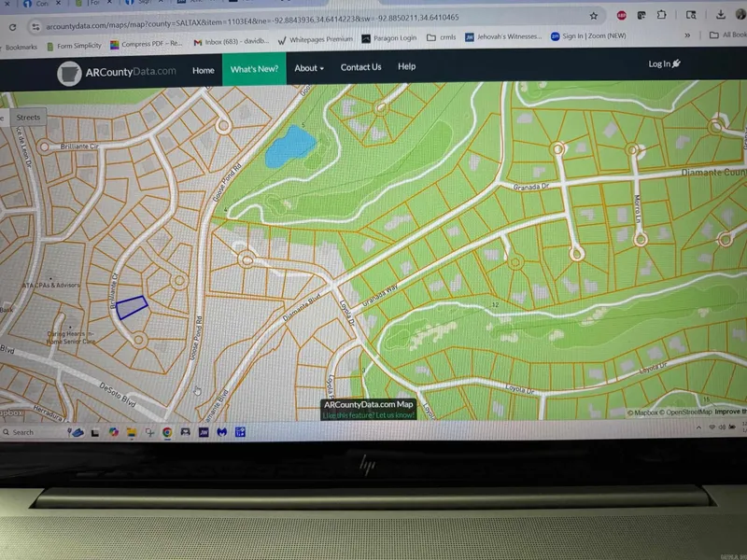747x560 pixels.
Task: Click the ARCountyData.com state logo
Action: [x=68, y=73]
